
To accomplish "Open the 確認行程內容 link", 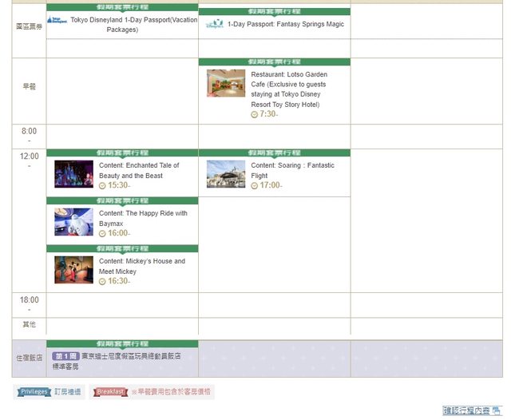I will tap(466, 410).
